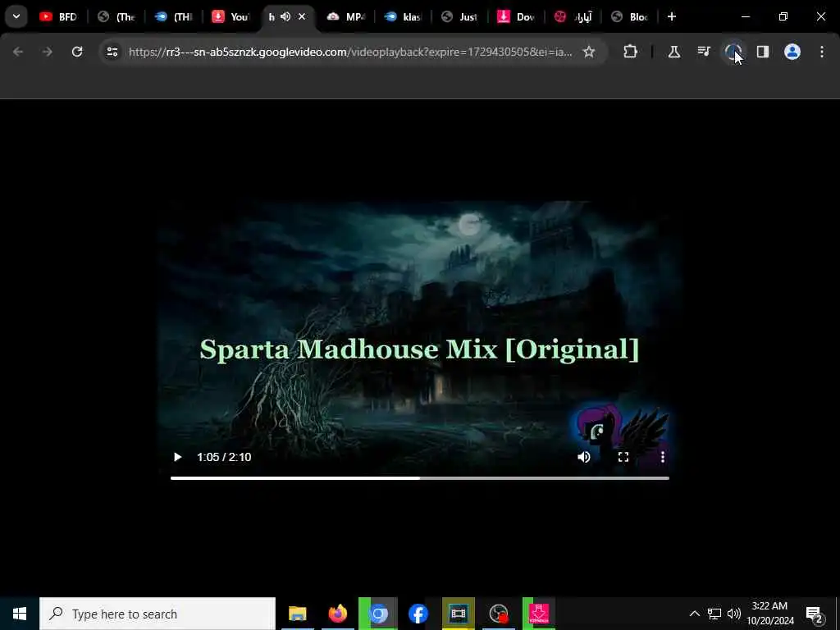Open the pink downloader taskbar app
The width and height of the screenshot is (840, 630).
coord(539,614)
